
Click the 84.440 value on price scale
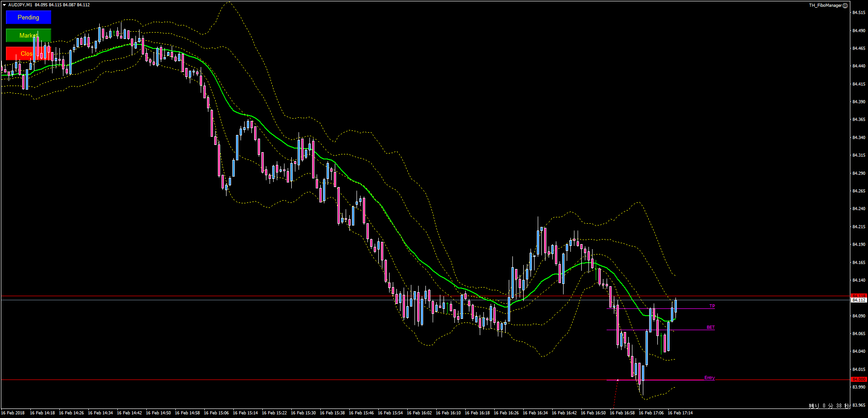[x=859, y=66]
